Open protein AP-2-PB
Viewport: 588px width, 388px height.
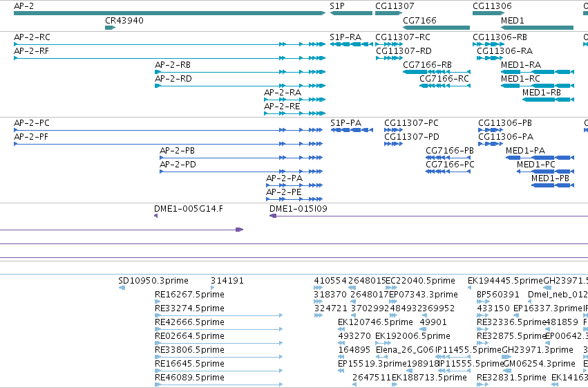pos(241,158)
